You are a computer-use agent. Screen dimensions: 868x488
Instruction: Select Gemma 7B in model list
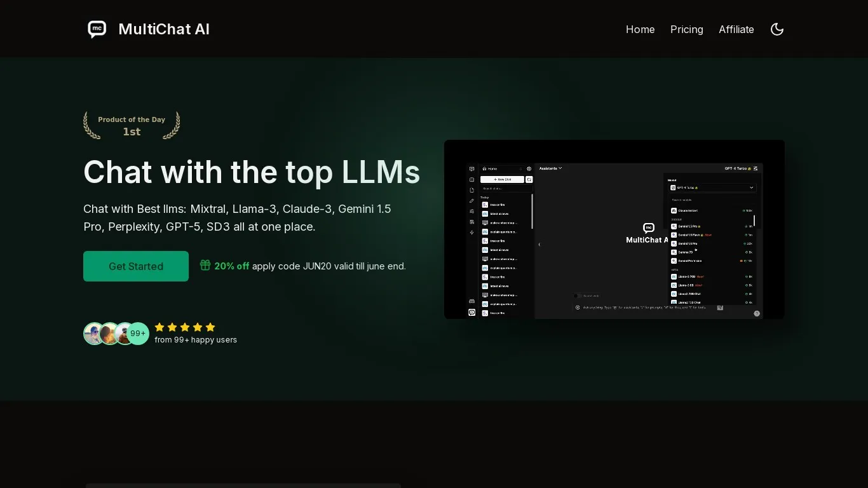(x=712, y=252)
